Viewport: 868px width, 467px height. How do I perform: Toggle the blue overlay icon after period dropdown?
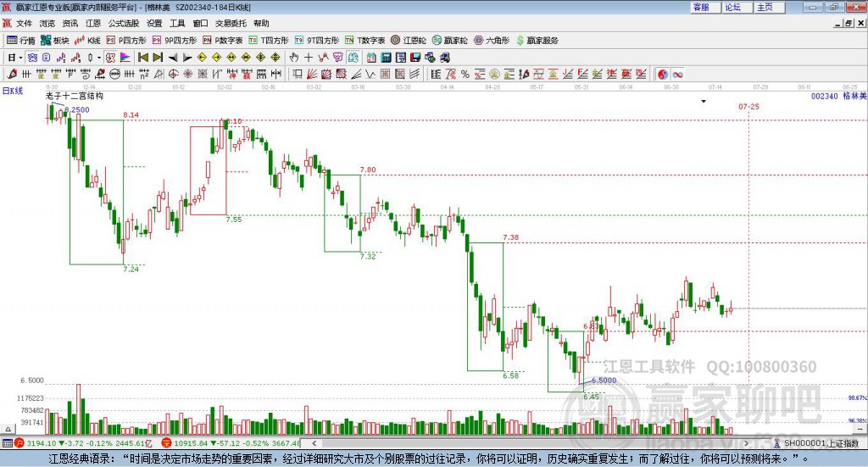[x=33, y=58]
